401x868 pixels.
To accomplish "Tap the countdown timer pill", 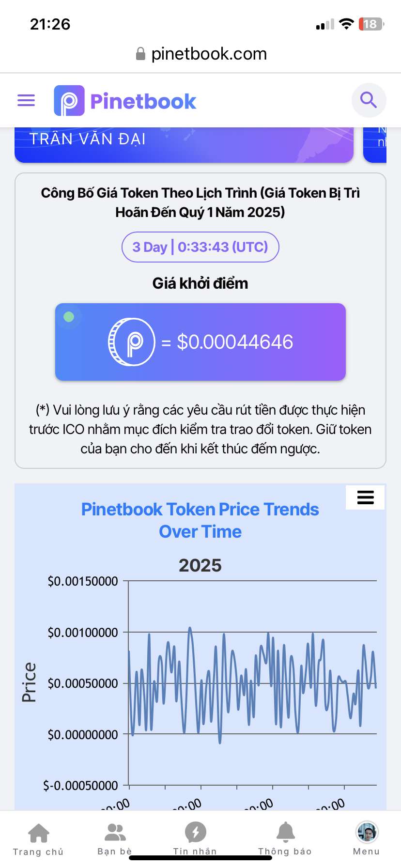I will click(200, 247).
